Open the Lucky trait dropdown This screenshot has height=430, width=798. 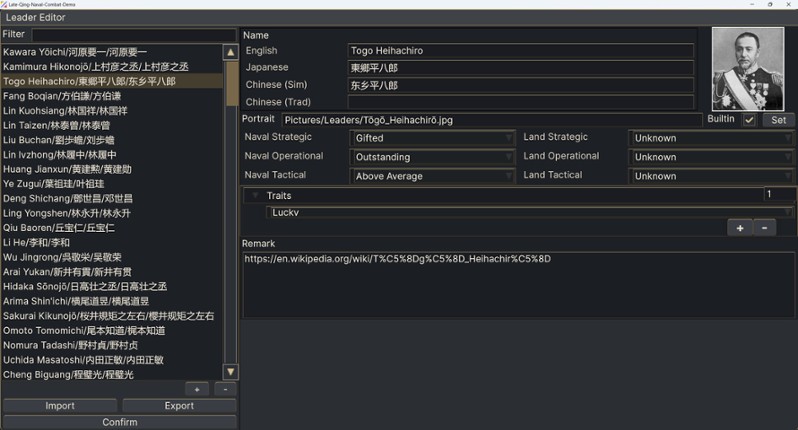tap(530, 212)
